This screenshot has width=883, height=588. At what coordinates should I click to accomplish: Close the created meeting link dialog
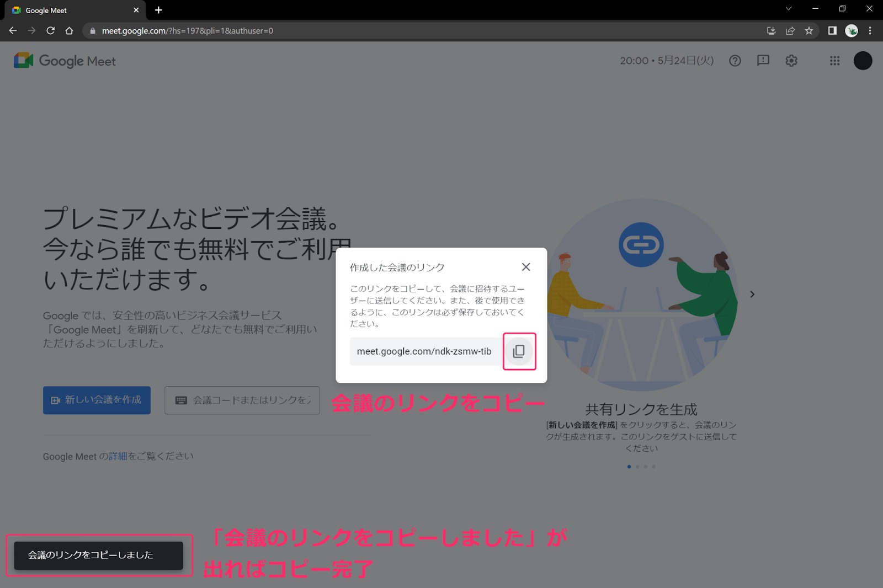coord(526,267)
